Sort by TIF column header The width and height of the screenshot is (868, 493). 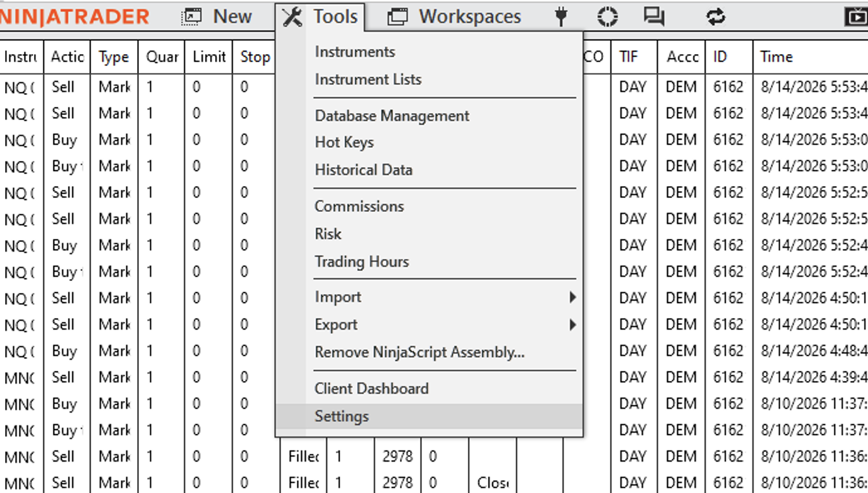[x=634, y=57]
